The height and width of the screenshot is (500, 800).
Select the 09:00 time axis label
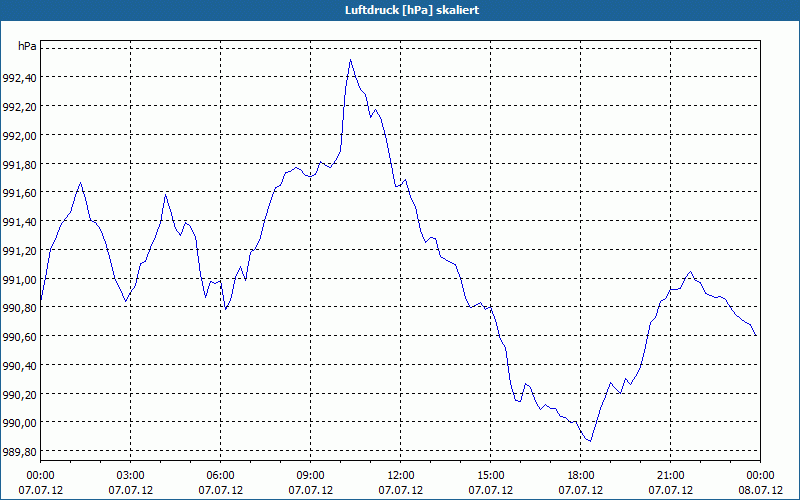(311, 476)
